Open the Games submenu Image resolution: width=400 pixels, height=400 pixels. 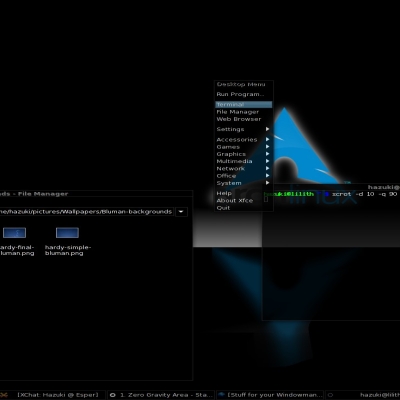click(244, 147)
